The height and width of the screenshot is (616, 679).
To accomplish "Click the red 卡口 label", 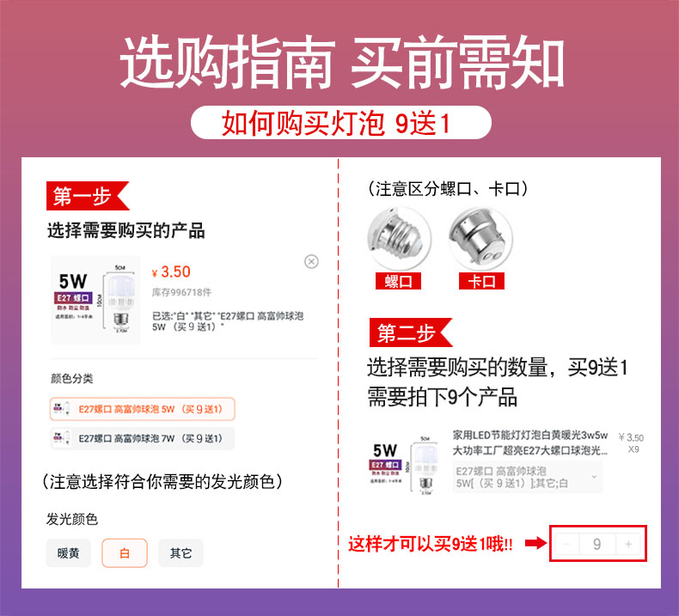I will click(481, 282).
